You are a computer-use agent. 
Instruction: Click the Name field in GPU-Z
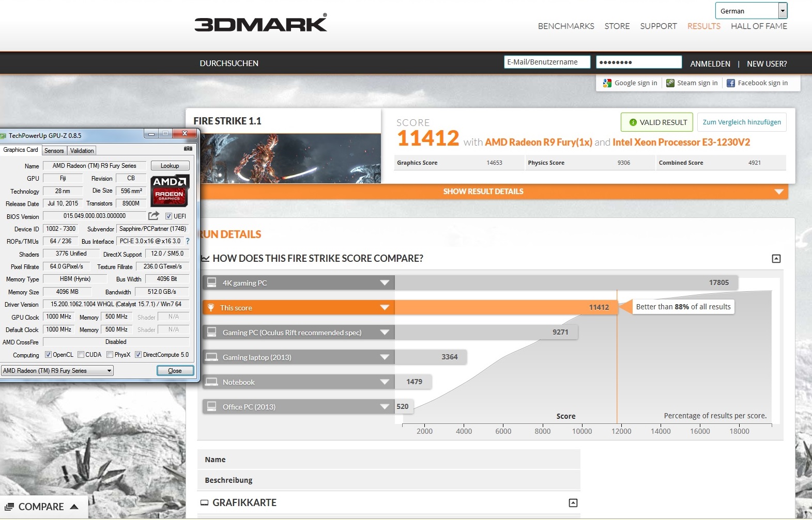coord(95,166)
